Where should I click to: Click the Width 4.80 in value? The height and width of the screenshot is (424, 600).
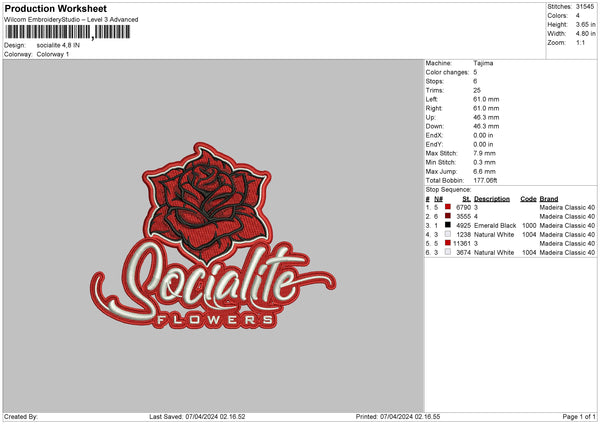pyautogui.click(x=585, y=34)
